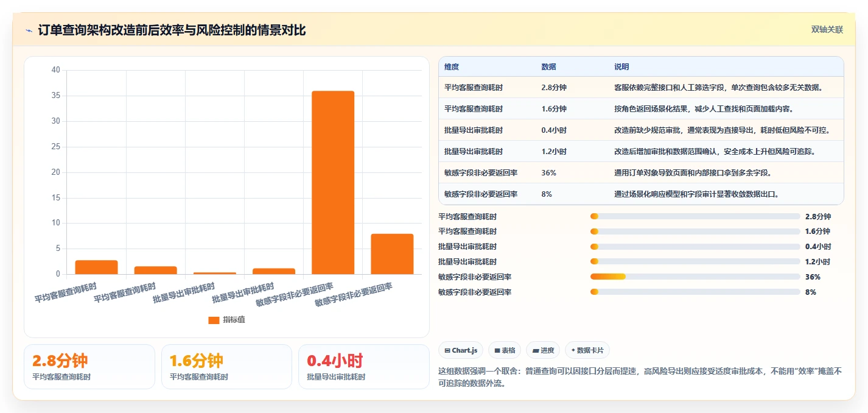Click the 1.6分钟 cell in the table
868x413 pixels.
click(x=554, y=108)
